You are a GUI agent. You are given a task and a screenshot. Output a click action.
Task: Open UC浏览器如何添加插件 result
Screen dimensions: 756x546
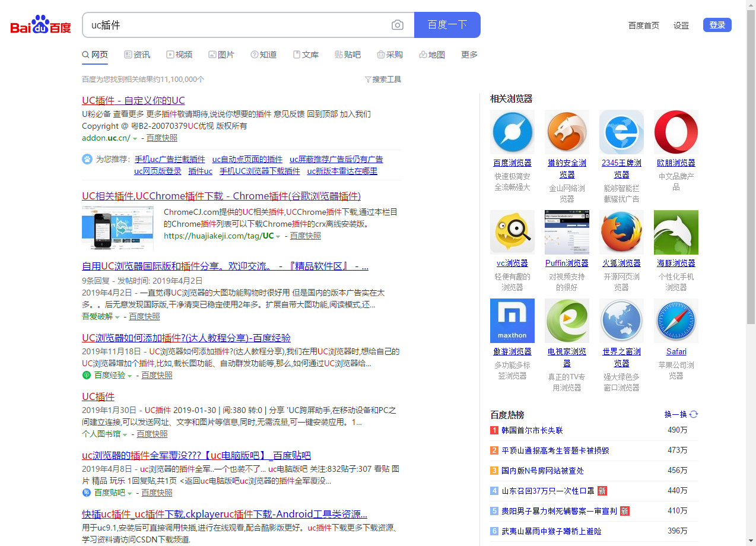click(x=186, y=338)
